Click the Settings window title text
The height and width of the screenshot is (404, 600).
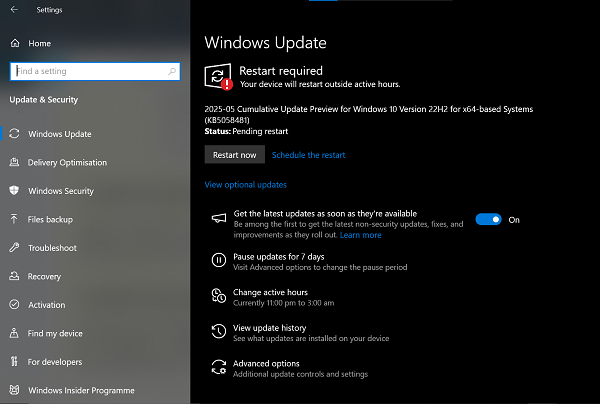click(49, 10)
